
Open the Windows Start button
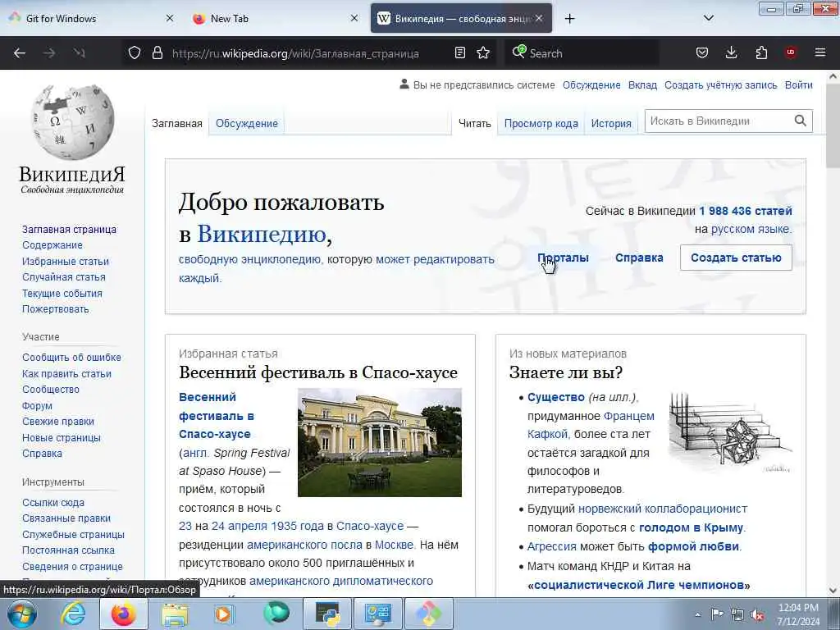click(21, 614)
